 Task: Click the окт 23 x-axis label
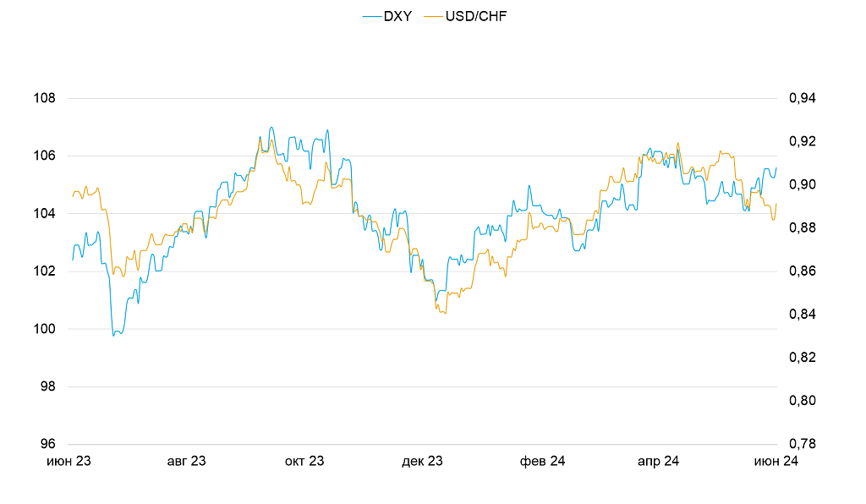(x=304, y=461)
